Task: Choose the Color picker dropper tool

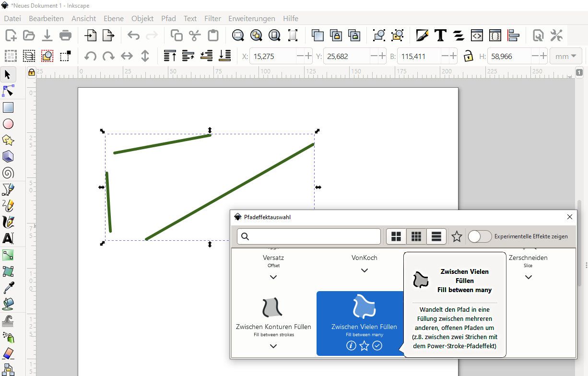Action: [8, 288]
